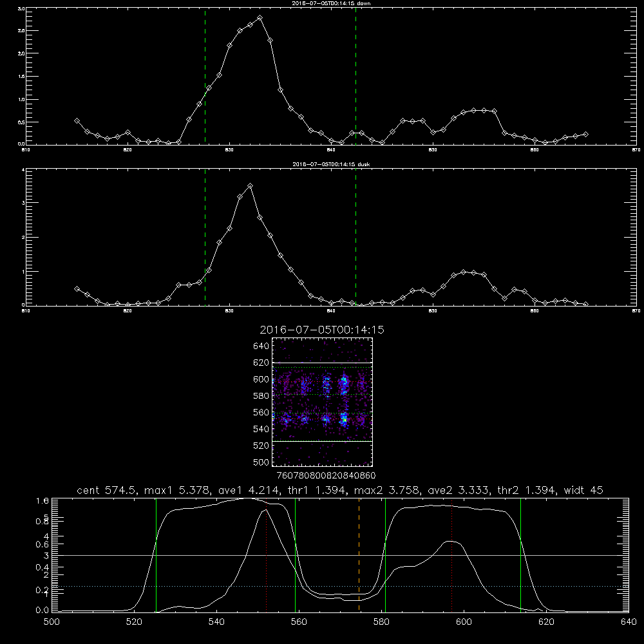Click the 600 label on the heatmap y-axis
Screen dimensions: 644x644
pyautogui.click(x=261, y=379)
